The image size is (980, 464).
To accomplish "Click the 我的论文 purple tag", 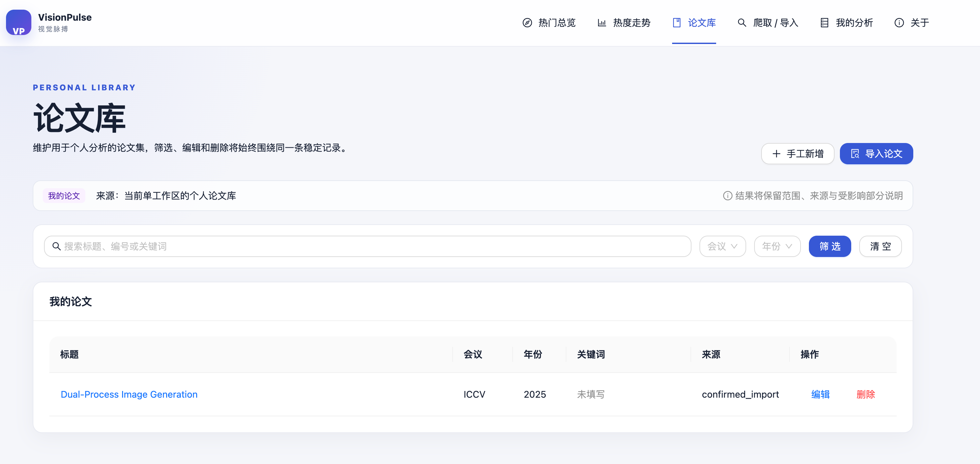I will tap(64, 196).
